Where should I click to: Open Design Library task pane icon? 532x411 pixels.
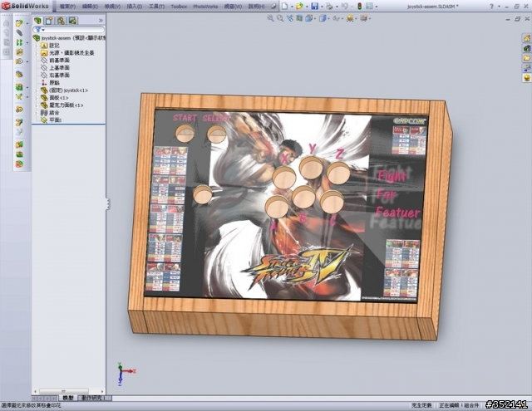pos(526,48)
